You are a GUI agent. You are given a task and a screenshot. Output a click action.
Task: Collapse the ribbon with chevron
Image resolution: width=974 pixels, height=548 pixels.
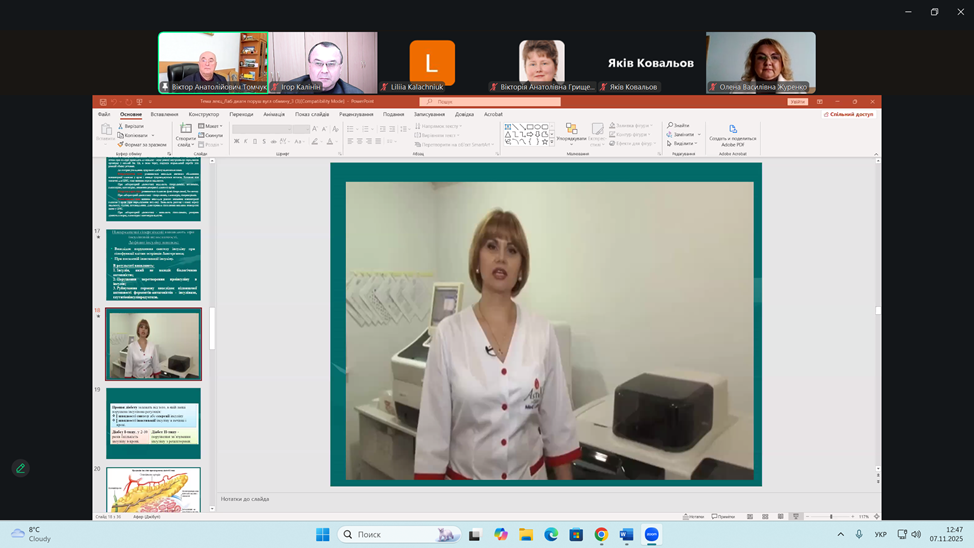876,154
